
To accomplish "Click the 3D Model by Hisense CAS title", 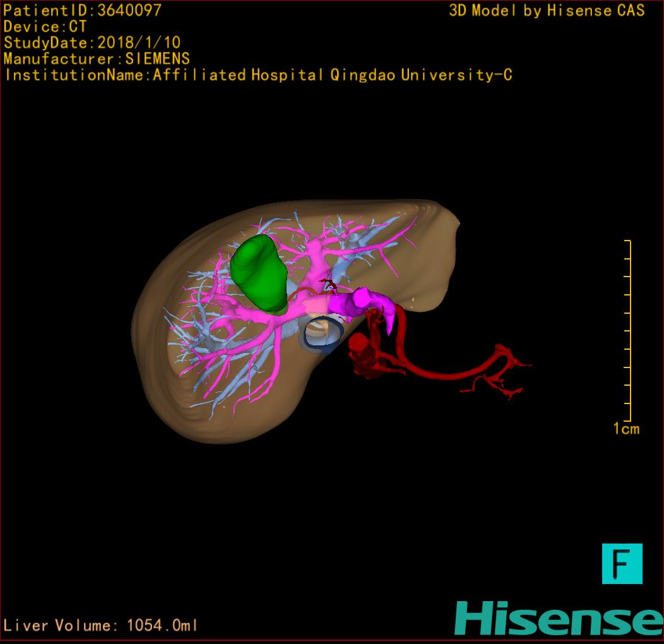I will pyautogui.click(x=547, y=10).
